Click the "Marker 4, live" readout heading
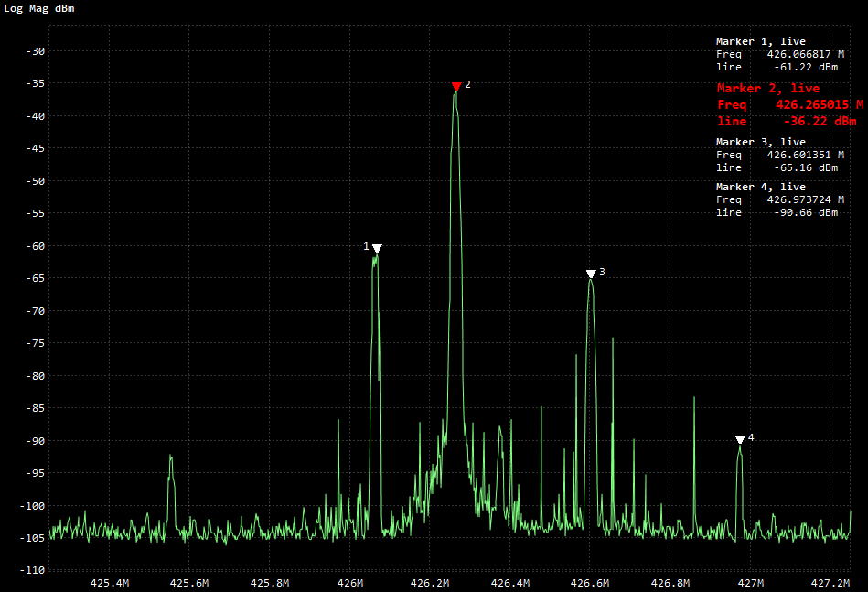 click(x=760, y=187)
